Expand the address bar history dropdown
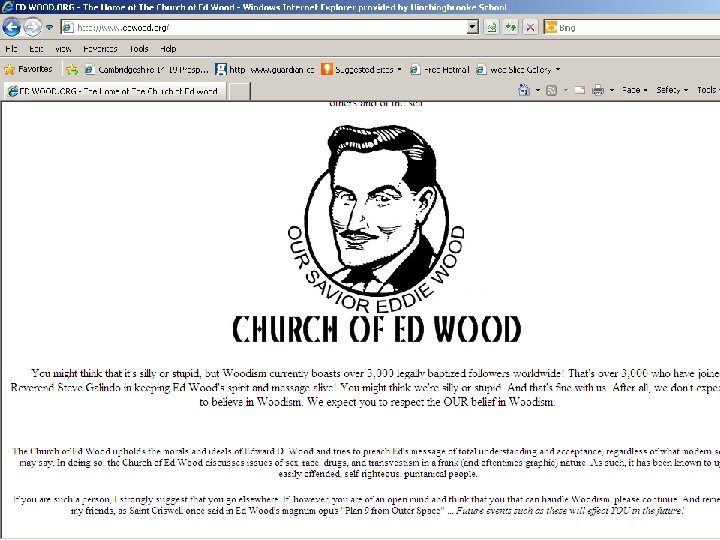The image size is (720, 540). [x=473, y=28]
